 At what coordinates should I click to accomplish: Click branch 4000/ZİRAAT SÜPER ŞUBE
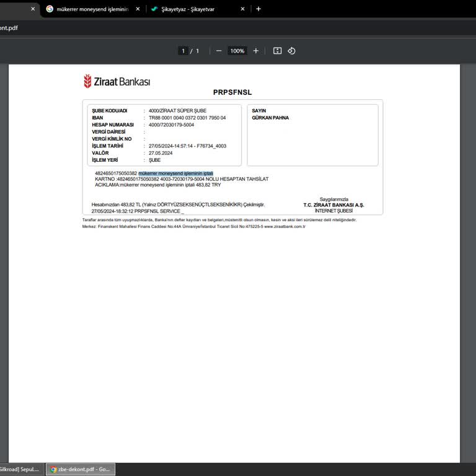click(x=178, y=111)
